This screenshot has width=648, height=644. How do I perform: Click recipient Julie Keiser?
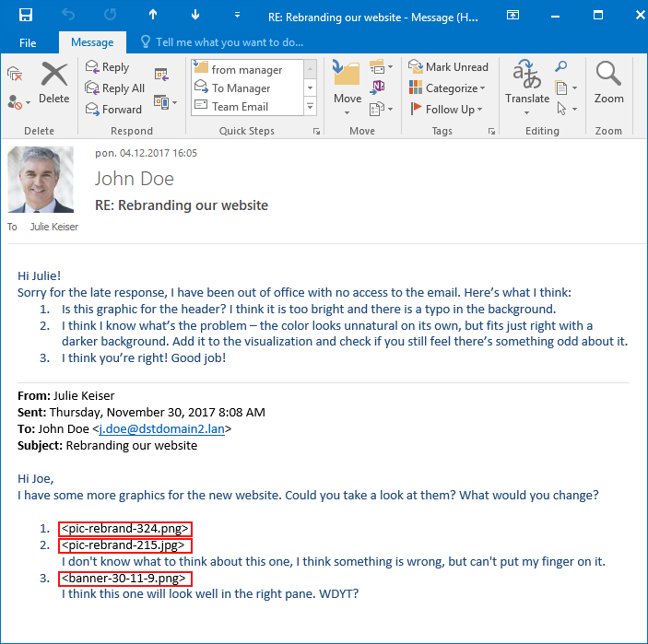coord(54,227)
